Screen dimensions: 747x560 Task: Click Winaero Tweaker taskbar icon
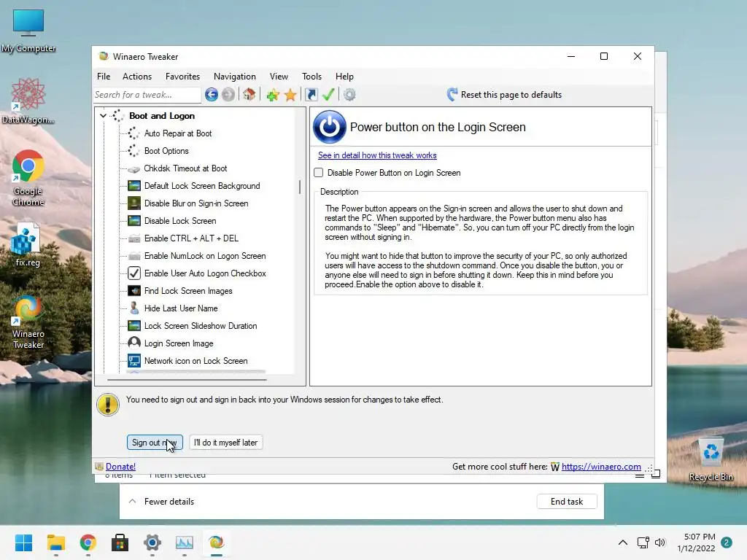pyautogui.click(x=216, y=542)
